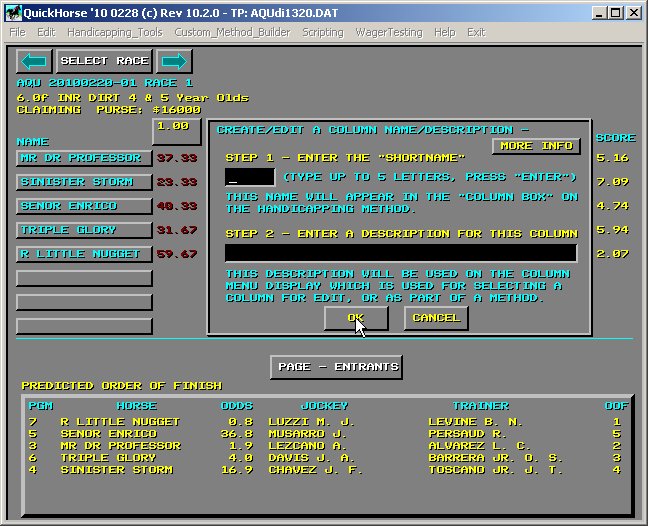This screenshot has height=526, width=648.
Task: Select horse SINISTER STORM
Action: pos(85,182)
